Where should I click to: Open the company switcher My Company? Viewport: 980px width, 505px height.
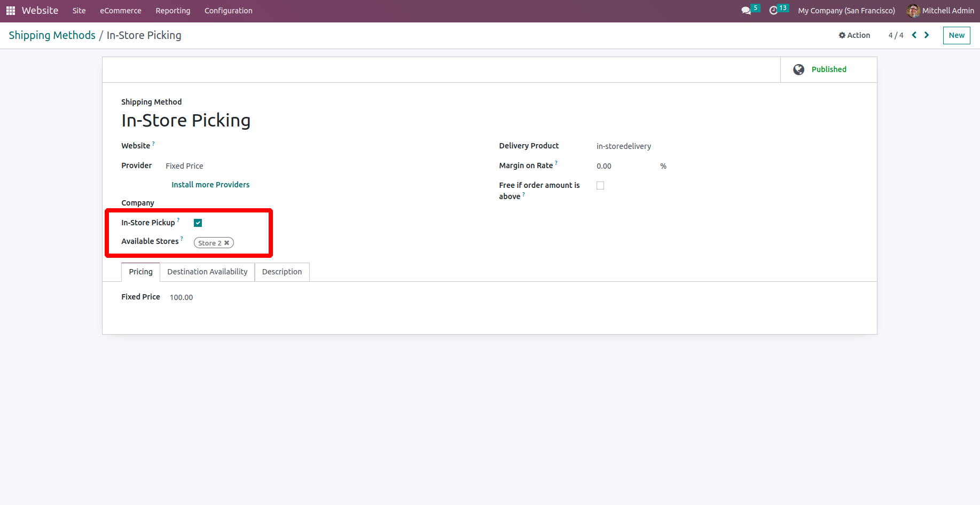point(846,11)
